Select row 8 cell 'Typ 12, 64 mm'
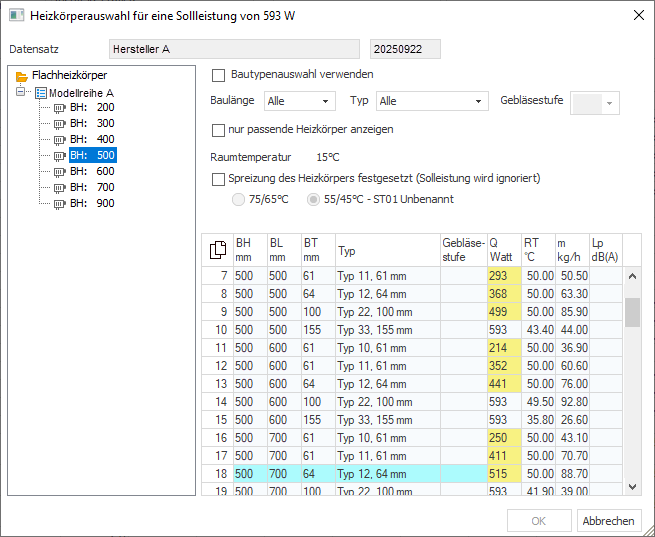 click(x=388, y=294)
